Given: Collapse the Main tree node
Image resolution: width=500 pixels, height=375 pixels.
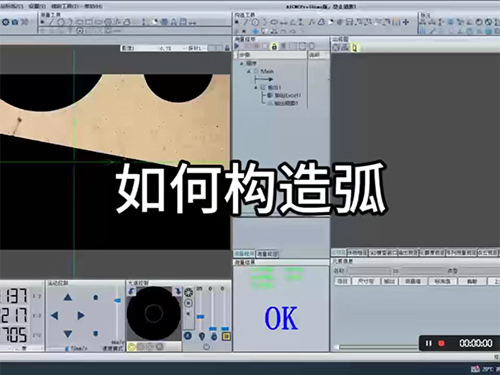Looking at the screenshot, I should (x=249, y=71).
